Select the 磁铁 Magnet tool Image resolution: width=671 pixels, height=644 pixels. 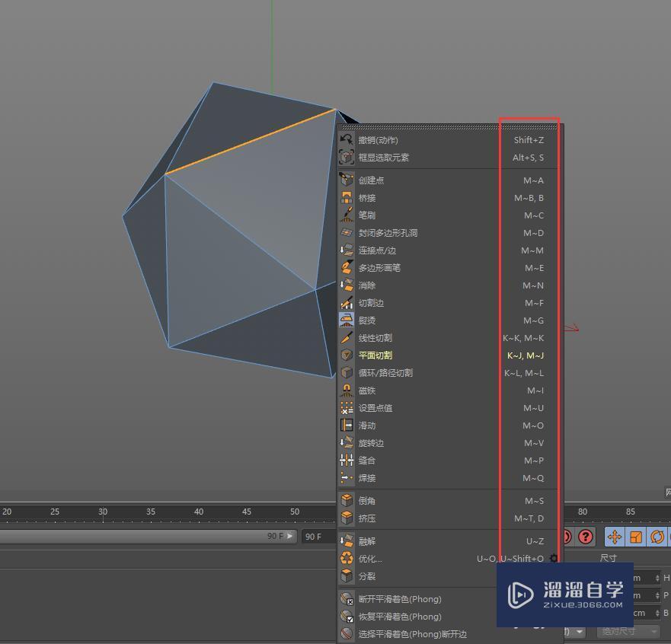tap(368, 391)
